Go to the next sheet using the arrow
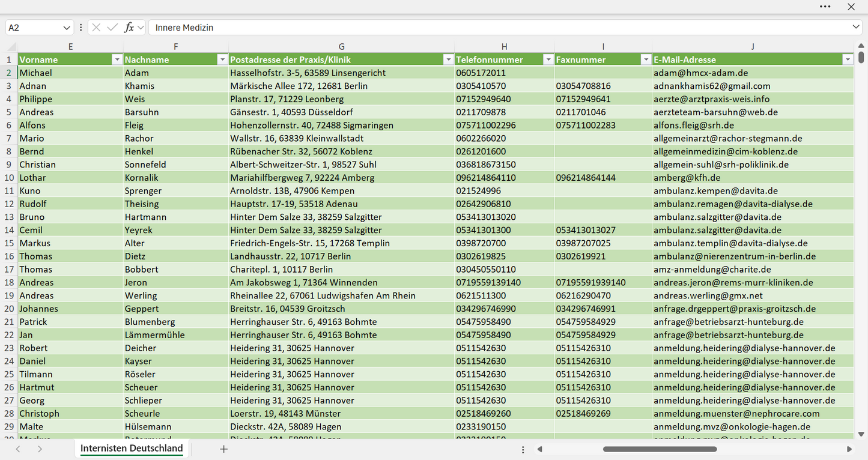Screen dimensions: 868x460 click(x=40, y=449)
